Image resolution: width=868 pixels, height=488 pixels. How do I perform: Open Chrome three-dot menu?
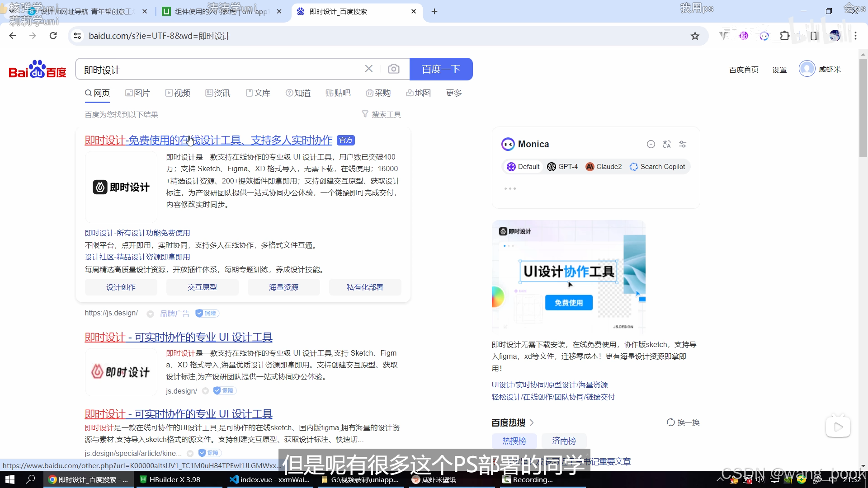click(855, 36)
